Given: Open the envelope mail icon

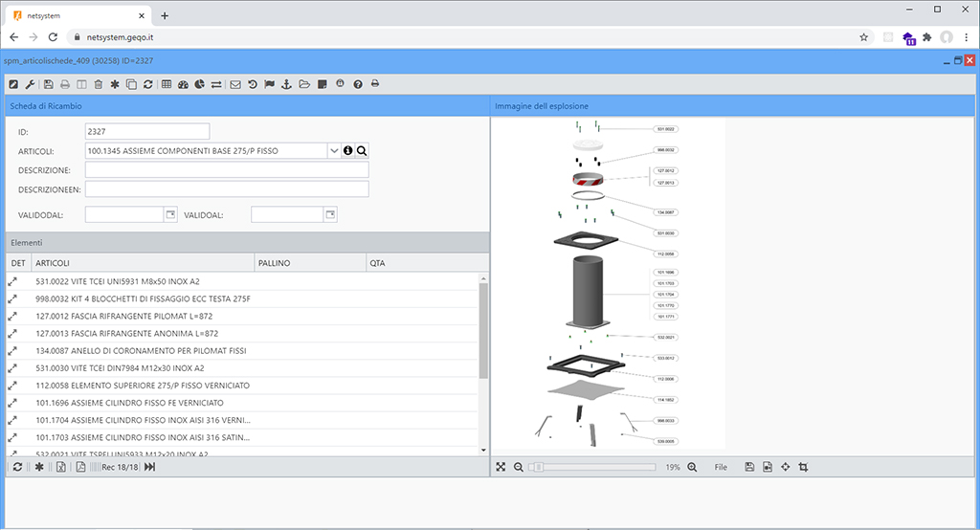Looking at the screenshot, I should 235,84.
